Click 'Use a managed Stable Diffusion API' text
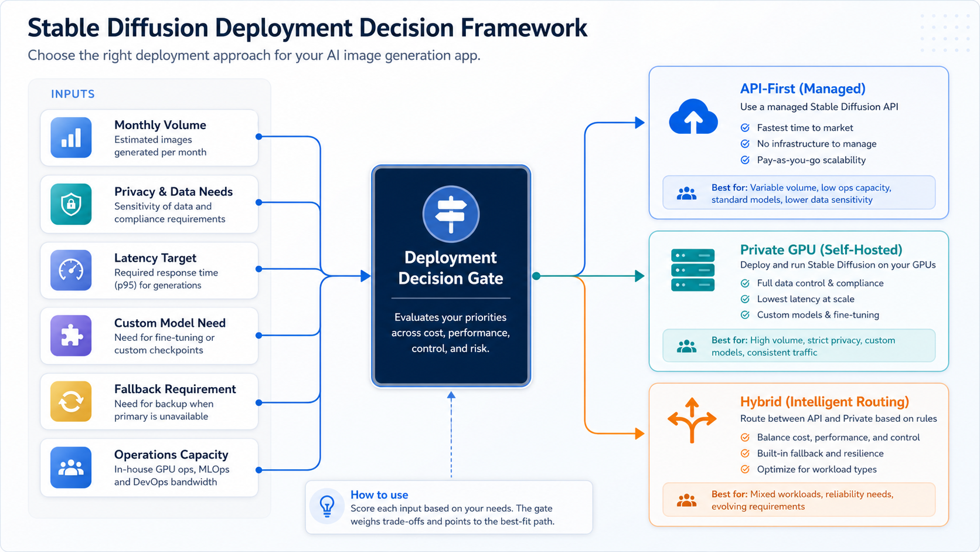 tap(819, 107)
